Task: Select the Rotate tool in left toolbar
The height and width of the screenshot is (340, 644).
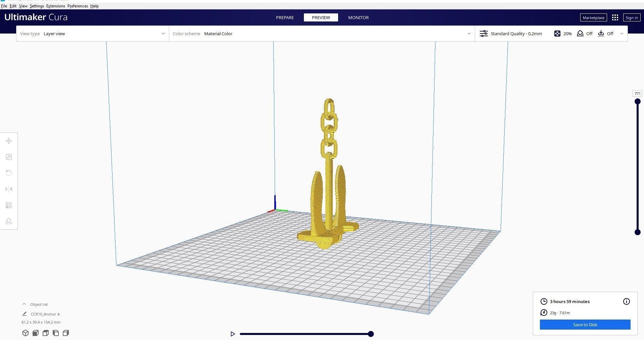Action: click(9, 173)
